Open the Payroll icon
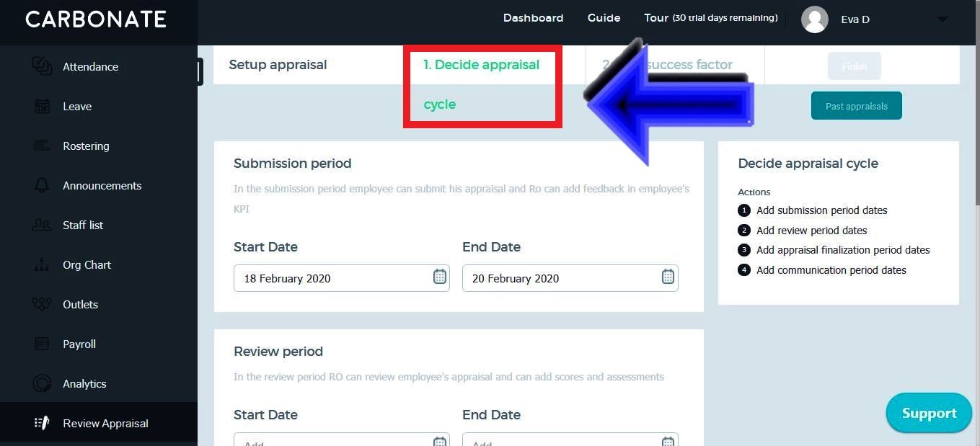The height and width of the screenshot is (446, 980). pos(43,344)
